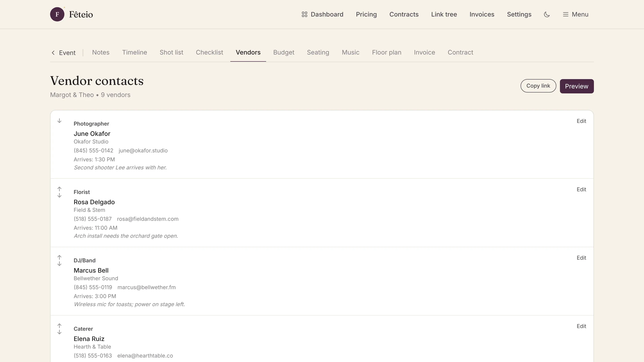Image resolution: width=644 pixels, height=362 pixels.
Task: Move DJ/Band Marcus Bell down
Action: coord(59,264)
